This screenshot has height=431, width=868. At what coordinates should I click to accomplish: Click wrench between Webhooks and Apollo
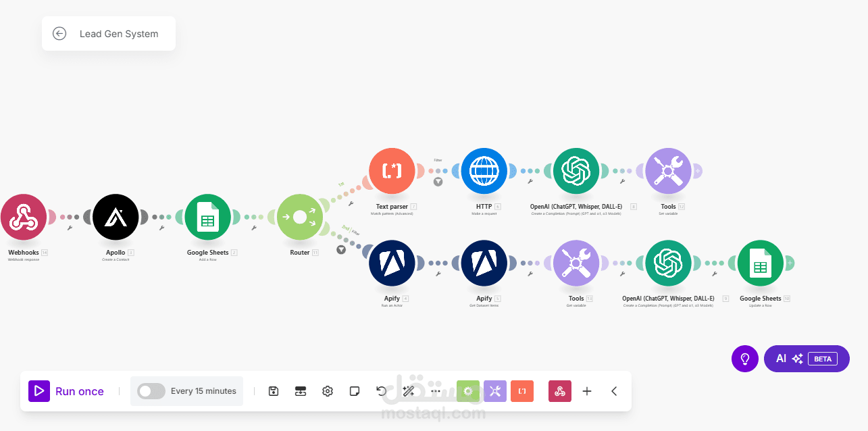70,228
